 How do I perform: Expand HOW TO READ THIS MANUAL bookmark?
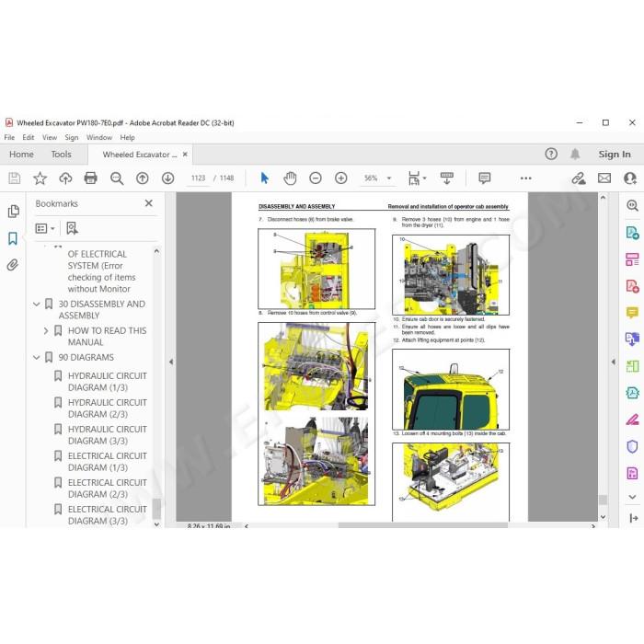(x=46, y=330)
